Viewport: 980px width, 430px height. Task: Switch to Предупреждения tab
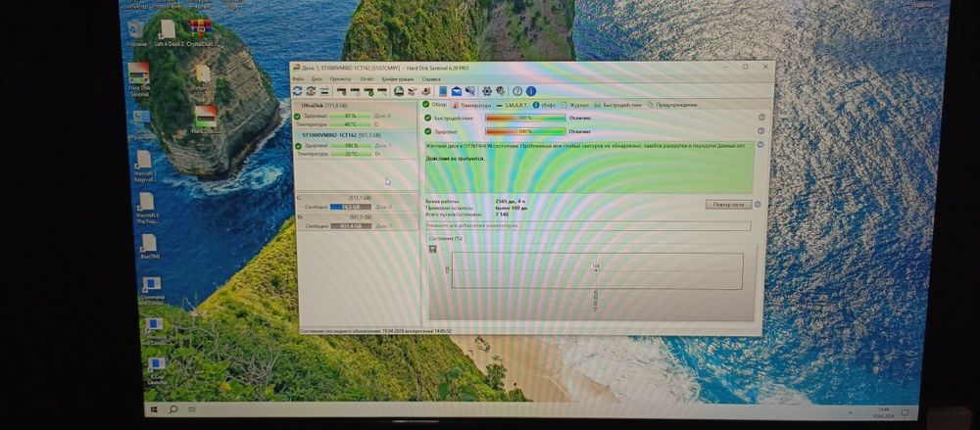tap(672, 105)
